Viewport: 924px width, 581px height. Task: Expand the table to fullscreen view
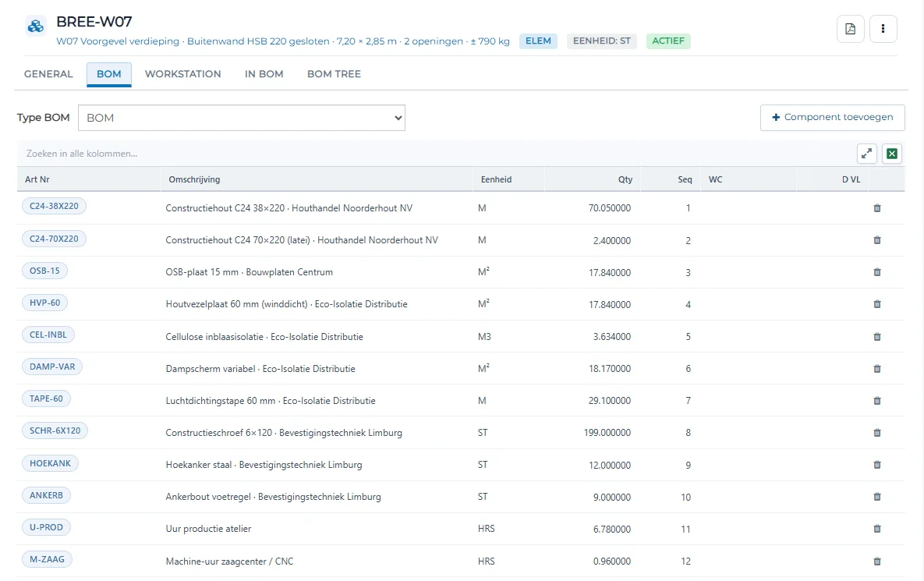coord(867,154)
